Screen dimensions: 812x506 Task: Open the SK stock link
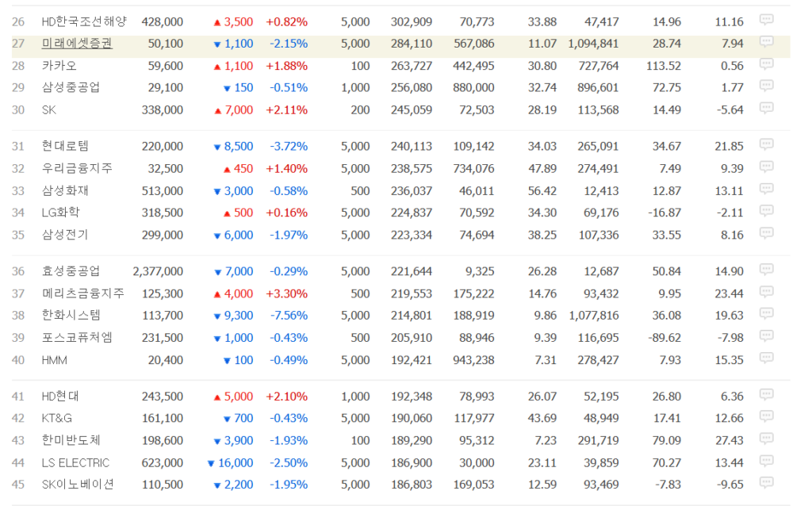pyautogui.click(x=48, y=109)
